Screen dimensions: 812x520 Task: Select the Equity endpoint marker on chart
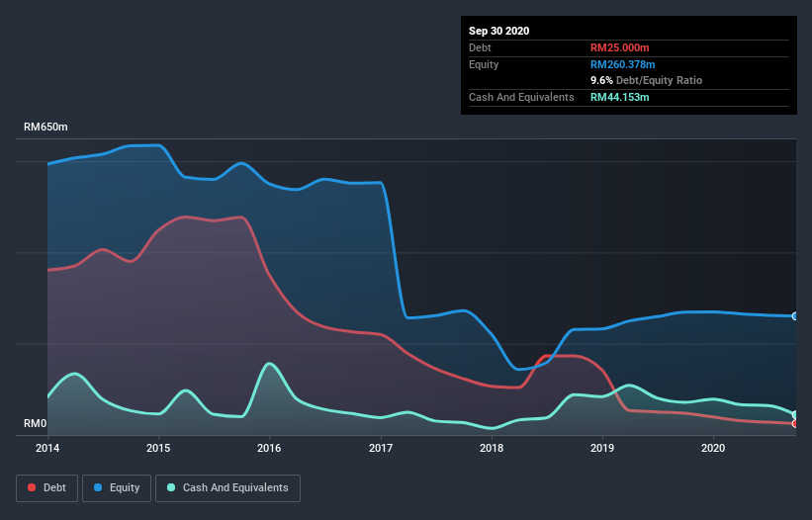pos(794,316)
